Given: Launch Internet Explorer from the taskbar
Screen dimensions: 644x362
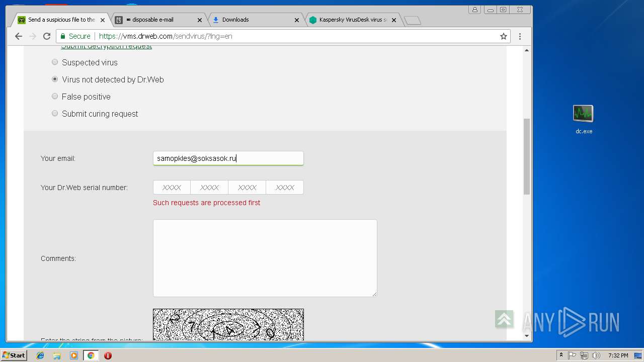Looking at the screenshot, I should pos(40,355).
